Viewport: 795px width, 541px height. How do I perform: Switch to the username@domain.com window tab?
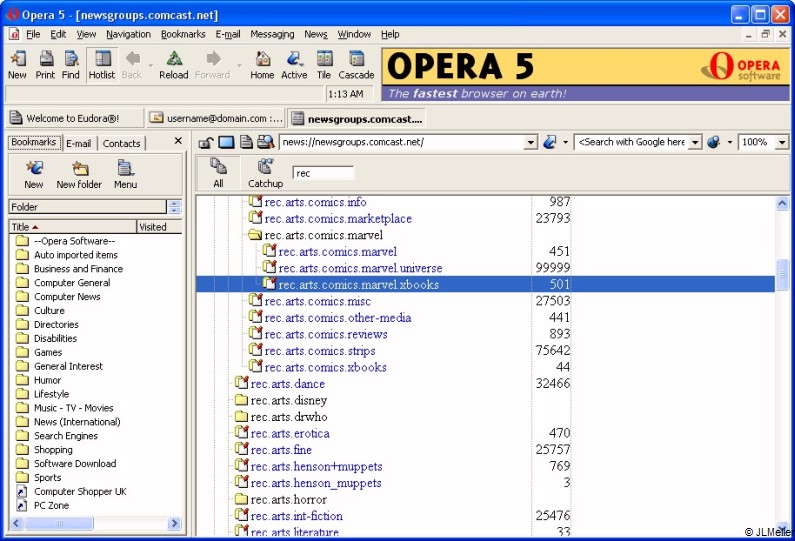(x=216, y=118)
